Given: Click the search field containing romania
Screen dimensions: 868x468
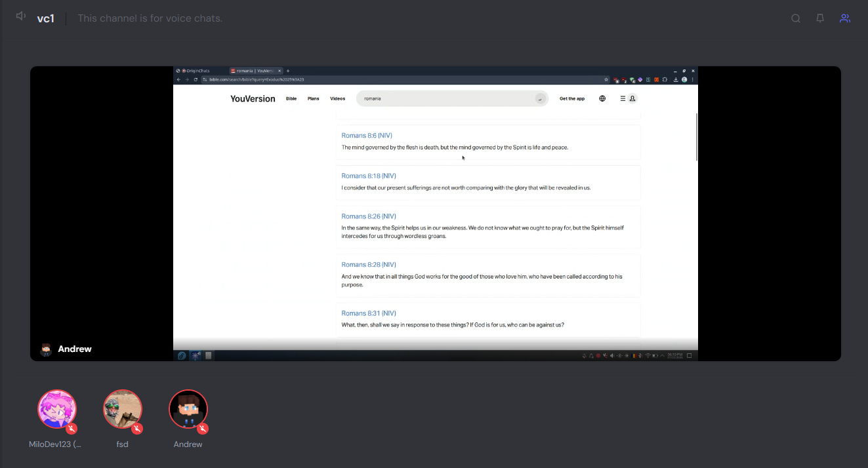Looking at the screenshot, I should click(452, 99).
